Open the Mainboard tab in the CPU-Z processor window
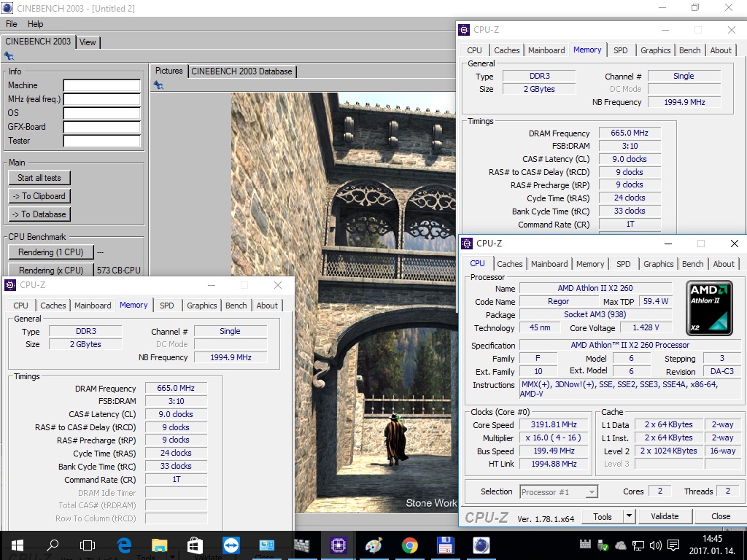747x560 pixels. point(549,264)
